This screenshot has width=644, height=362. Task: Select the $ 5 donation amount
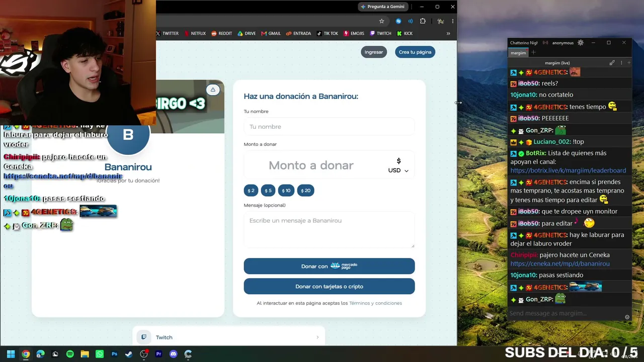[x=268, y=191]
